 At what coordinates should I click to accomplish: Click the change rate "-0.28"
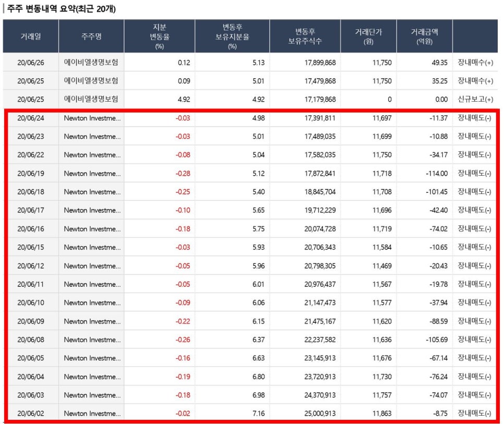(x=183, y=174)
